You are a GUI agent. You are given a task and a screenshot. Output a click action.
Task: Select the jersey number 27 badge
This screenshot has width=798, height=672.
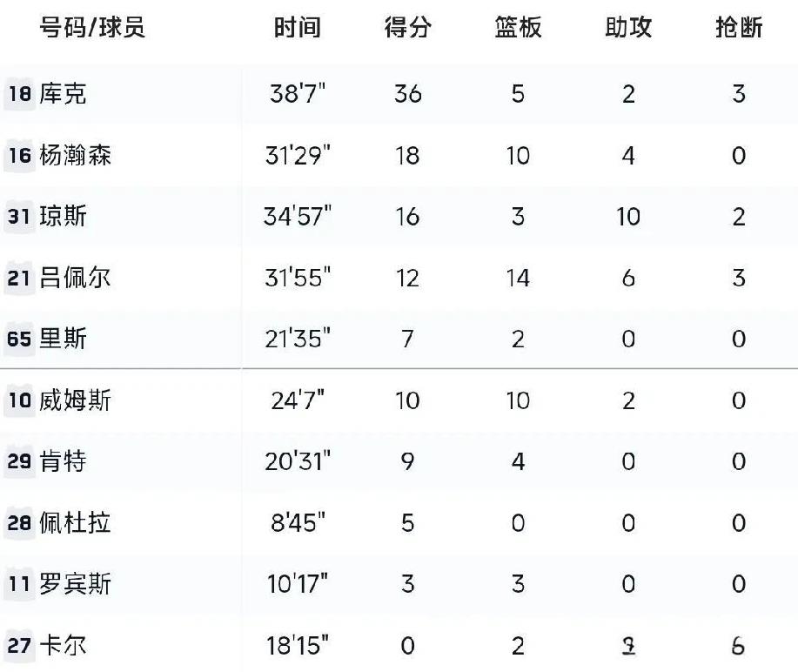click(x=19, y=646)
